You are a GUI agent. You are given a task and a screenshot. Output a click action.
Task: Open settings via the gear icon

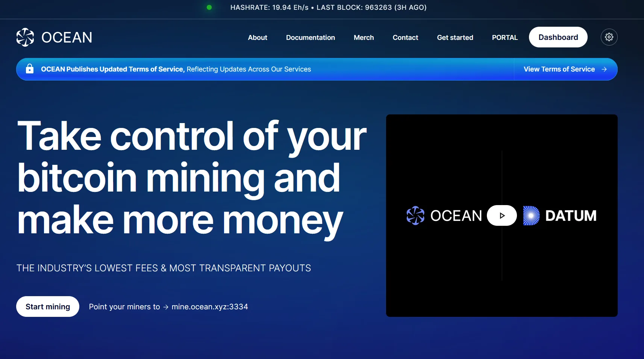click(x=609, y=37)
